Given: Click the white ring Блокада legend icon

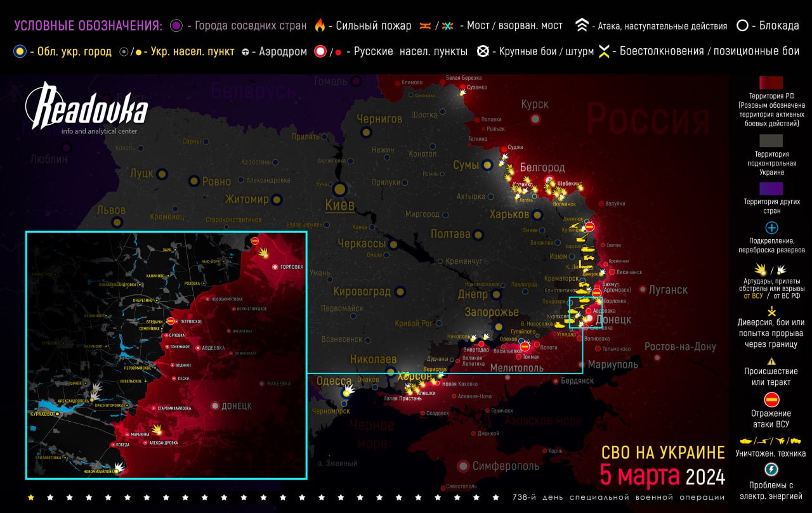Looking at the screenshot, I should pyautogui.click(x=742, y=26).
